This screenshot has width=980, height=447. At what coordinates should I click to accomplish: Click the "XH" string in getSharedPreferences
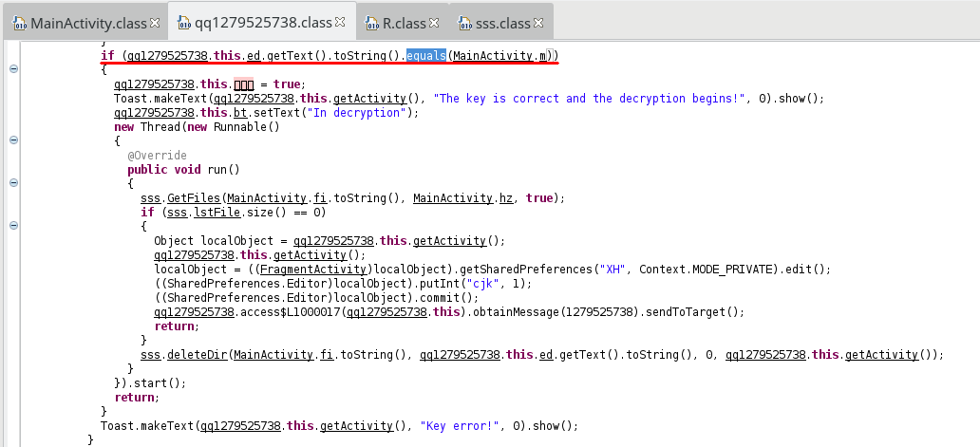612,270
